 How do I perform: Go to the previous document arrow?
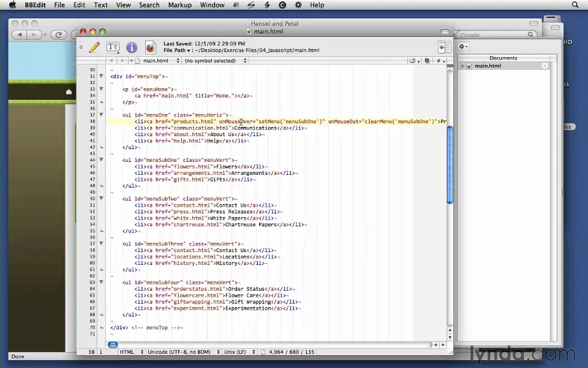click(111, 61)
